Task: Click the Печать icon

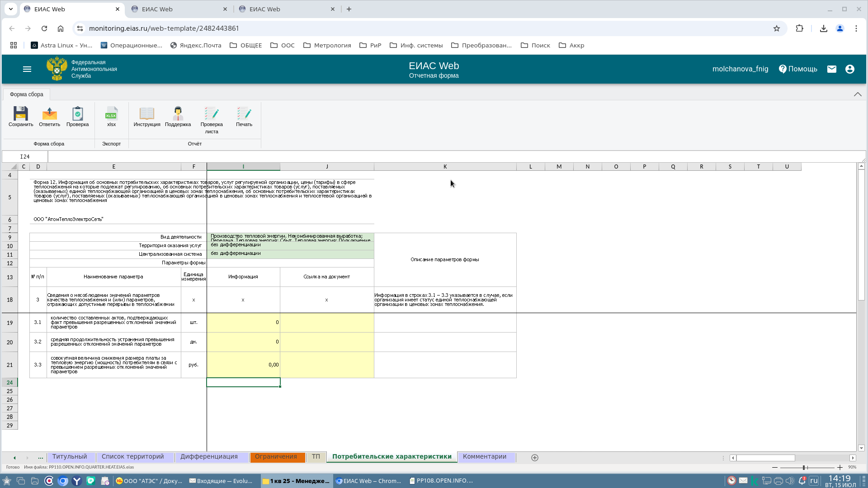Action: pos(244,114)
